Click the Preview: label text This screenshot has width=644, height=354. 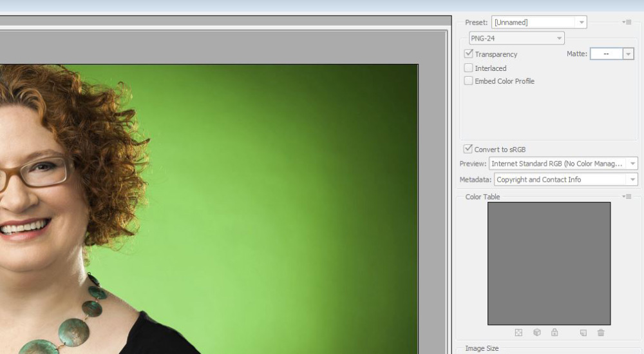[x=473, y=164]
